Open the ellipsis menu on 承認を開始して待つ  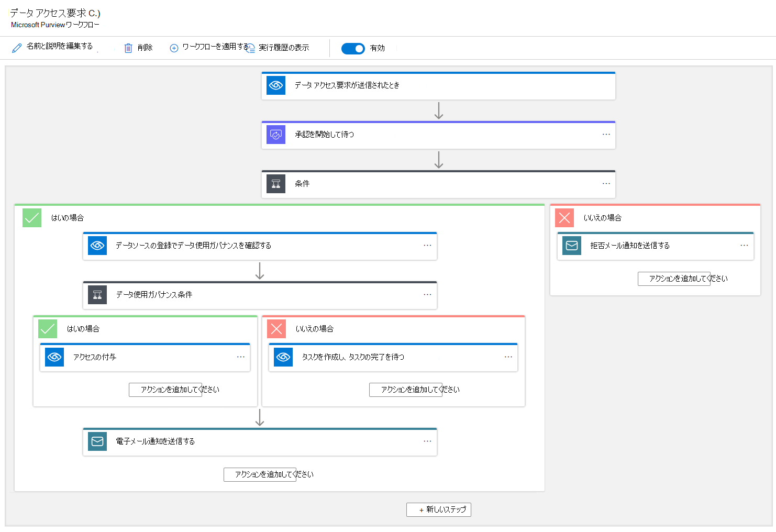coord(606,135)
